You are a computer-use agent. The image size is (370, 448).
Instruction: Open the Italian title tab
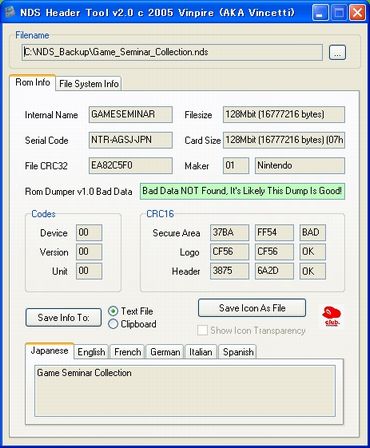201,352
